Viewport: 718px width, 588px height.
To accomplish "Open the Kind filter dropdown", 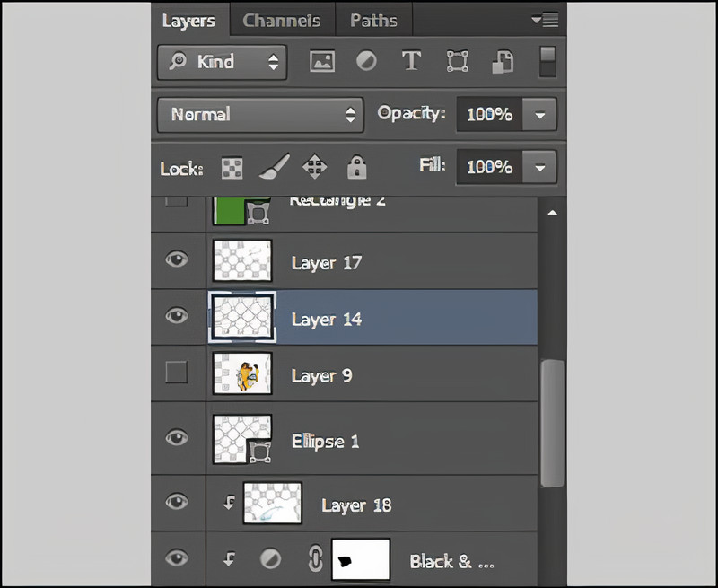I will (x=222, y=62).
